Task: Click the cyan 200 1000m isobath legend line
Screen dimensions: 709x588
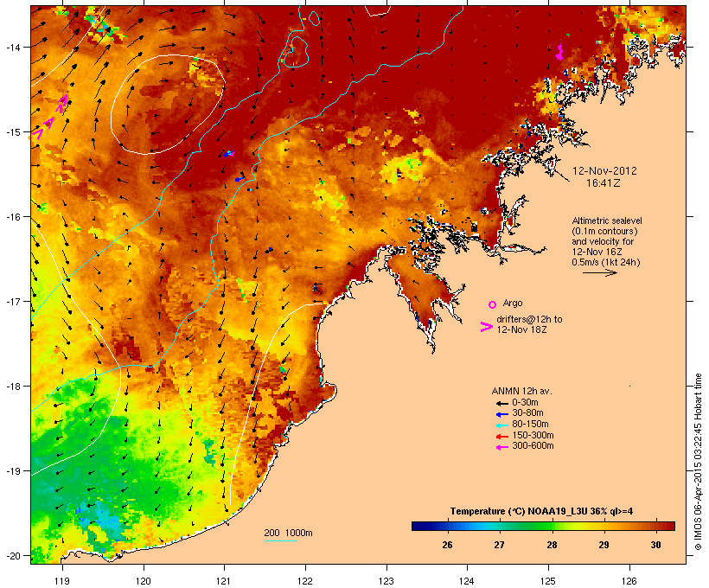Action: tap(281, 540)
